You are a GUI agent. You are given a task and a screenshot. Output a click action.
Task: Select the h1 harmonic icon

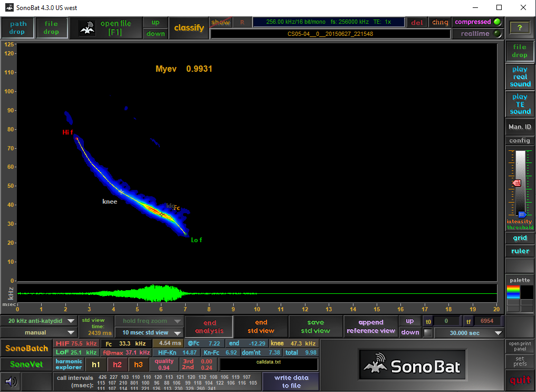(x=95, y=364)
